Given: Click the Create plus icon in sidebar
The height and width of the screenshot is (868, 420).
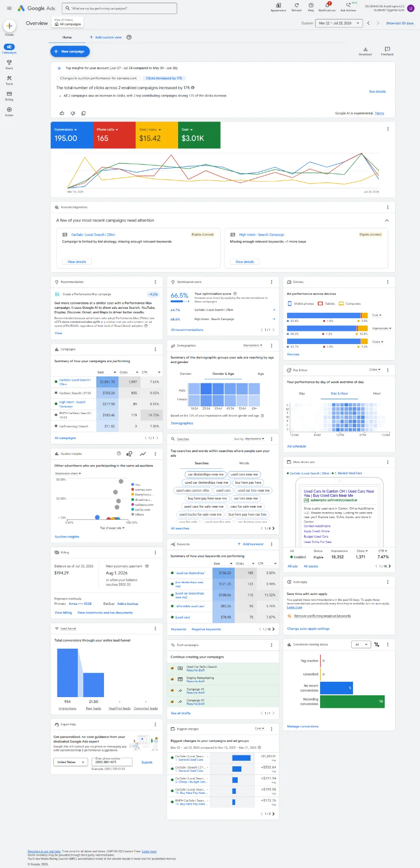Looking at the screenshot, I should click(x=9, y=26).
